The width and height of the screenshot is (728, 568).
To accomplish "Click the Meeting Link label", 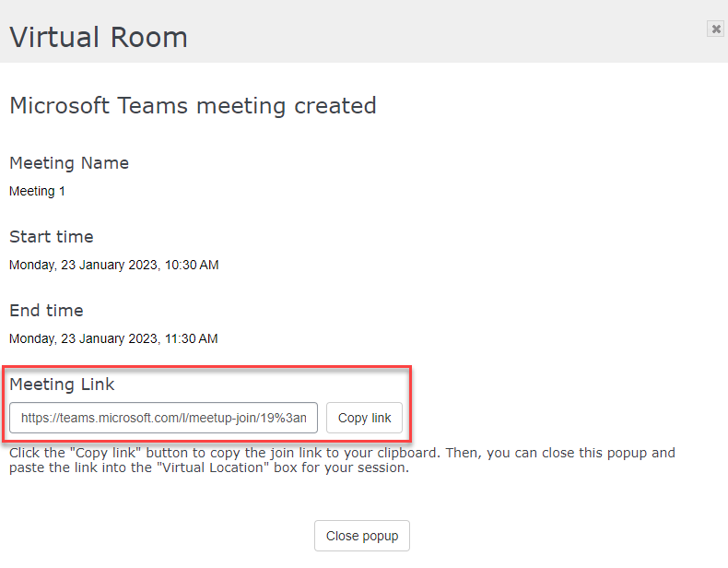I will pos(62,385).
